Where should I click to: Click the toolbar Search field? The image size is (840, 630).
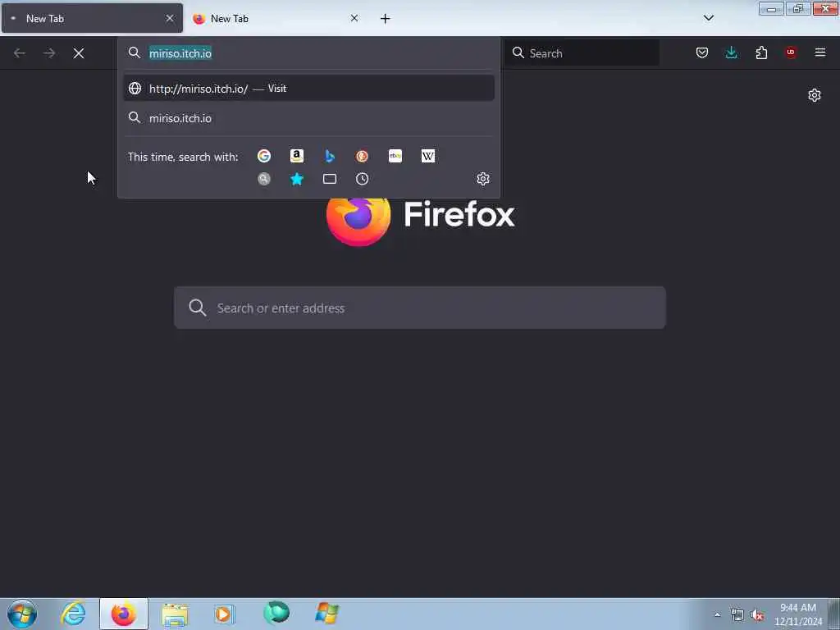[x=582, y=53]
